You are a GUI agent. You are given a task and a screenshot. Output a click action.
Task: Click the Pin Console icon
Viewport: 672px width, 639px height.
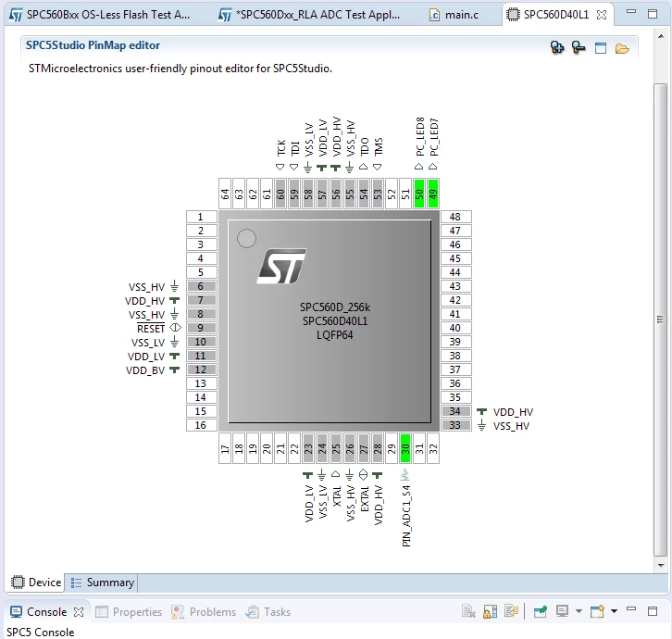coord(541,611)
